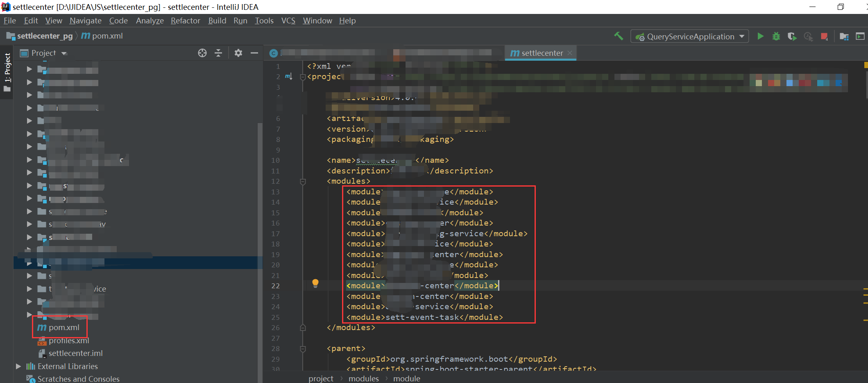Run with coverage using the shield icon
The image size is (868, 383).
coord(792,36)
